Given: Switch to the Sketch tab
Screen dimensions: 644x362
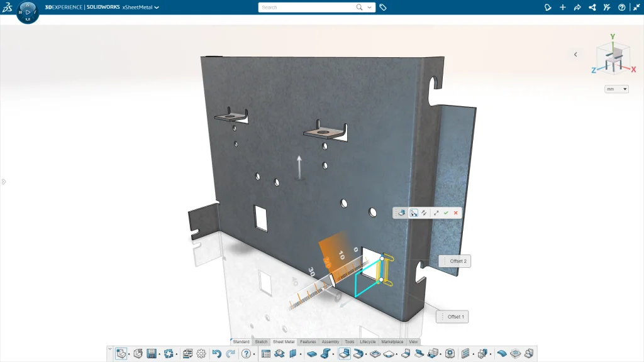Looking at the screenshot, I should [261, 342].
